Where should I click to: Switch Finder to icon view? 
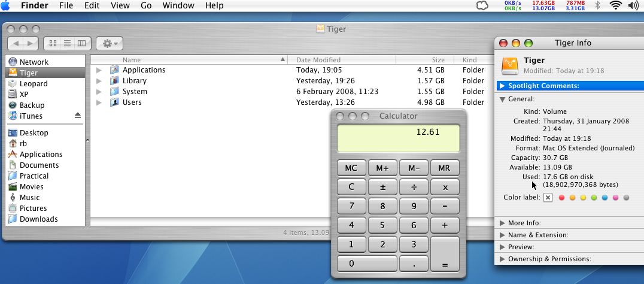coord(53,43)
